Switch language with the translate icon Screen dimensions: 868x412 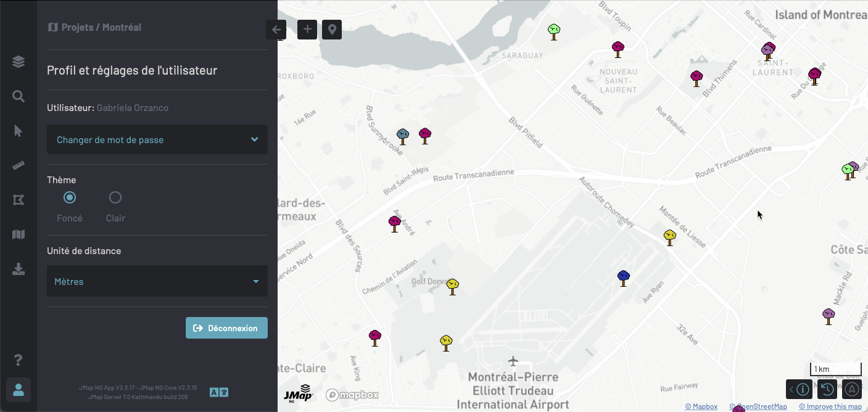(219, 392)
